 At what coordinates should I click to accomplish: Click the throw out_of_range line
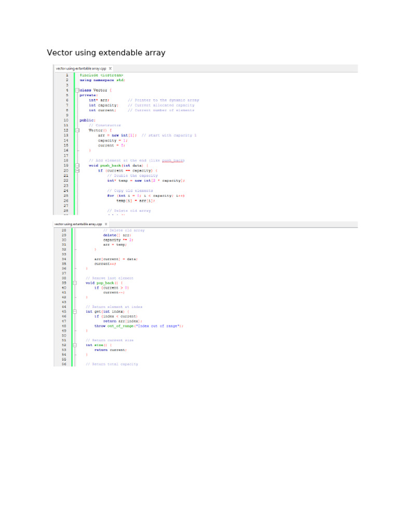(x=139, y=326)
